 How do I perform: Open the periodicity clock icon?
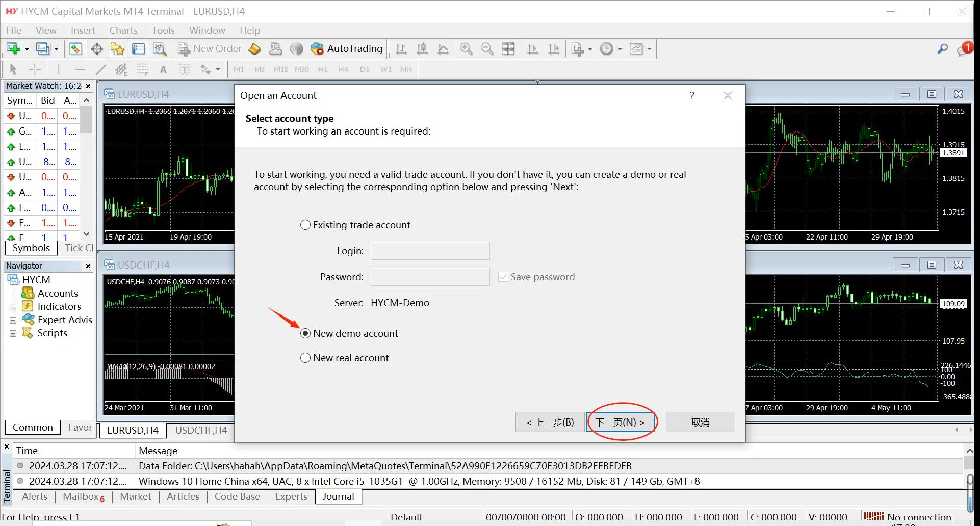pyautogui.click(x=606, y=49)
